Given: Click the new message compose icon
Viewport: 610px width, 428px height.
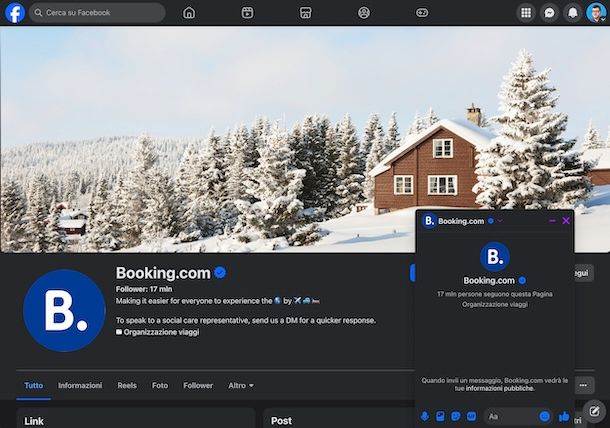Looking at the screenshot, I should [x=594, y=411].
